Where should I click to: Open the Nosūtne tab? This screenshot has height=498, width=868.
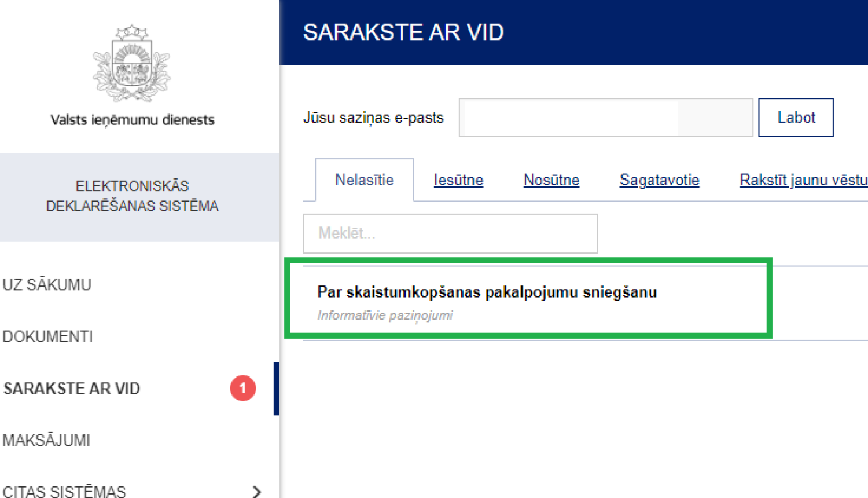click(x=551, y=180)
